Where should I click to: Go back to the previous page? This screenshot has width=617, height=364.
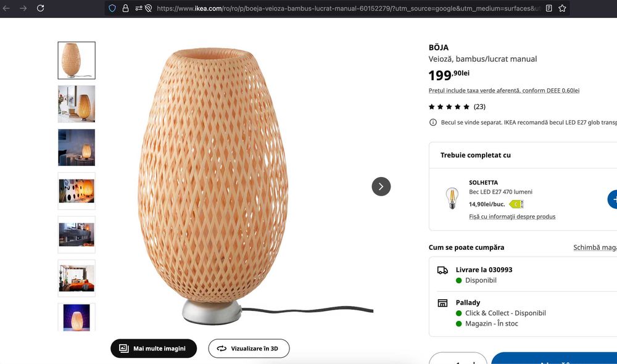tap(7, 8)
